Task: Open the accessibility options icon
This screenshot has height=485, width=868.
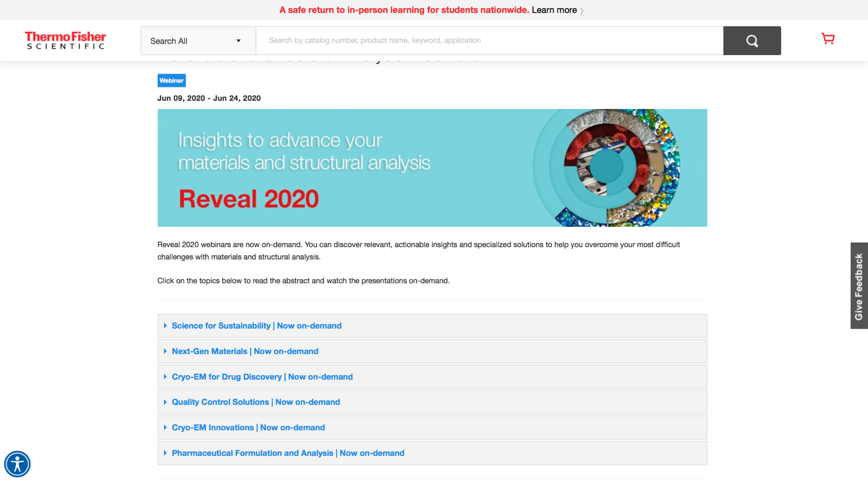Action: (x=17, y=464)
